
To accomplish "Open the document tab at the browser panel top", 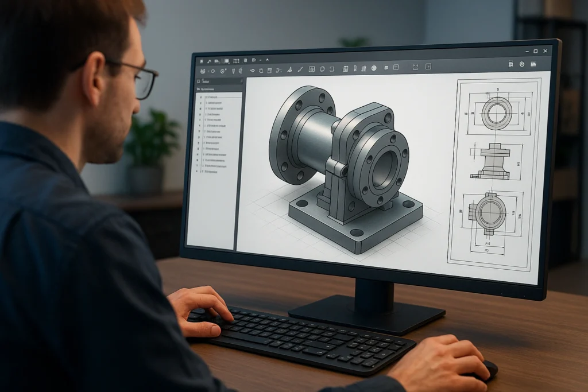I will tap(207, 81).
